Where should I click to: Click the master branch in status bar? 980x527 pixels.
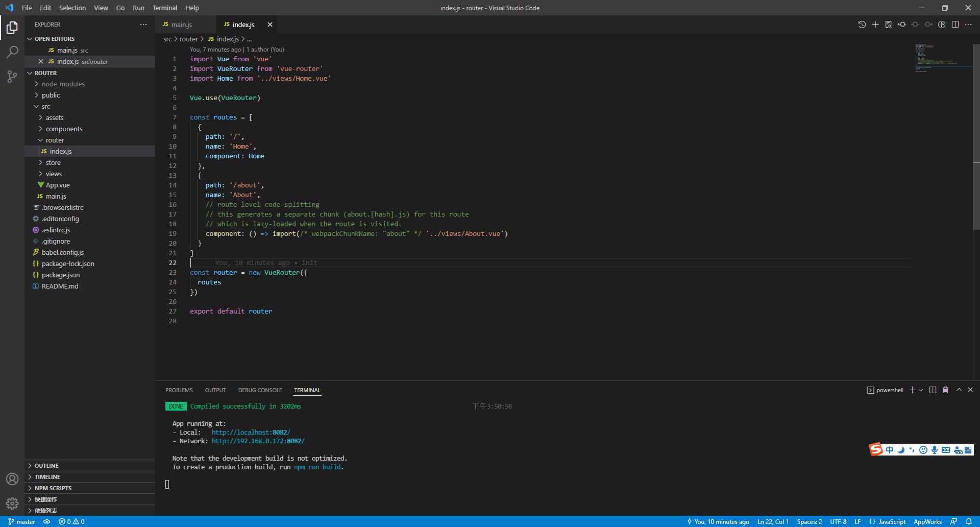click(x=21, y=521)
